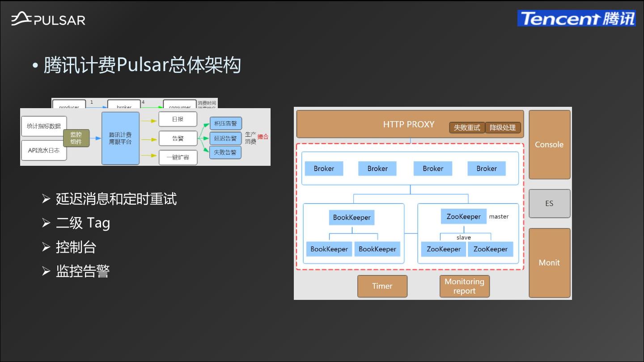Select the Monit block
Viewport: 644px width, 362px height.
coord(550,263)
